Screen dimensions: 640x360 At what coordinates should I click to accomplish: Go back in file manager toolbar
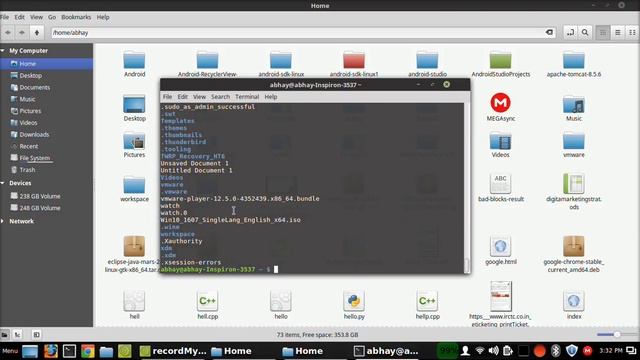8,33
